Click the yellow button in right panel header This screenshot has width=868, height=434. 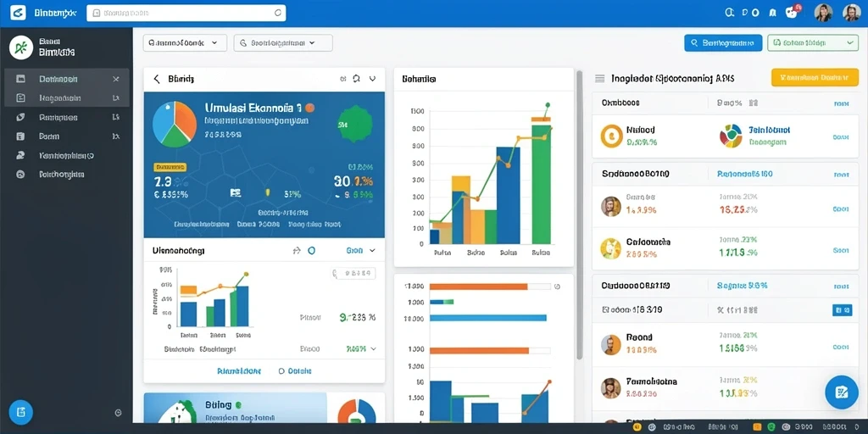[x=815, y=78]
